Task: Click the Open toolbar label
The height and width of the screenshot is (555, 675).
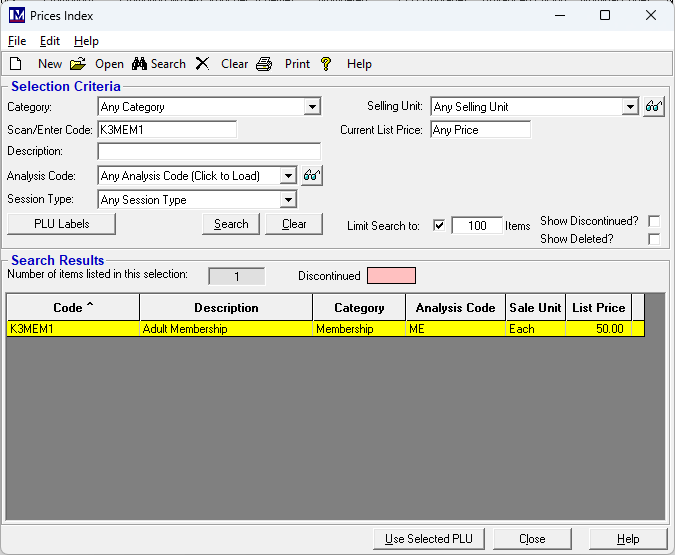Action: point(109,64)
